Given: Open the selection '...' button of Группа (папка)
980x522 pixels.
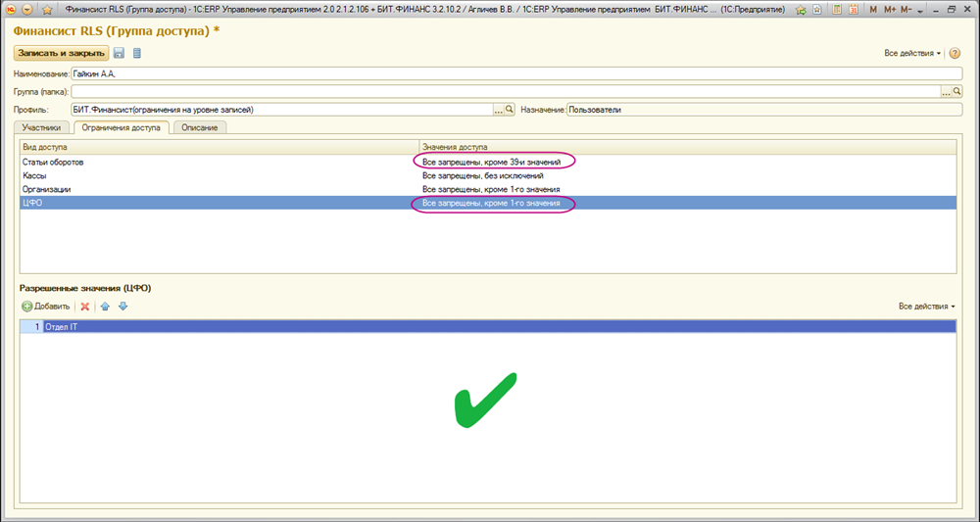Looking at the screenshot, I should [946, 91].
